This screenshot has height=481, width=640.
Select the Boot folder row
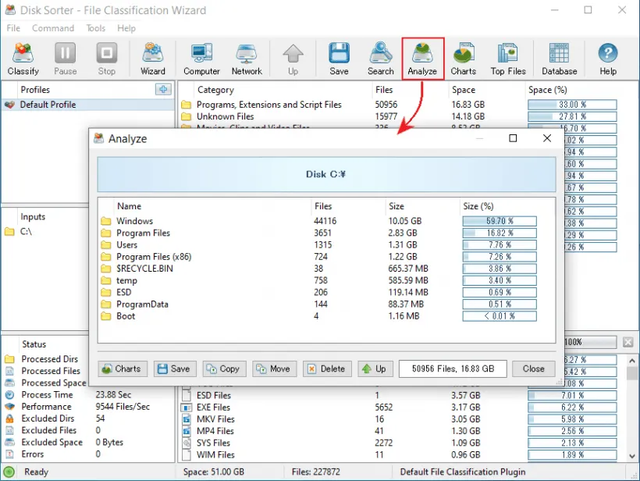coord(327,316)
